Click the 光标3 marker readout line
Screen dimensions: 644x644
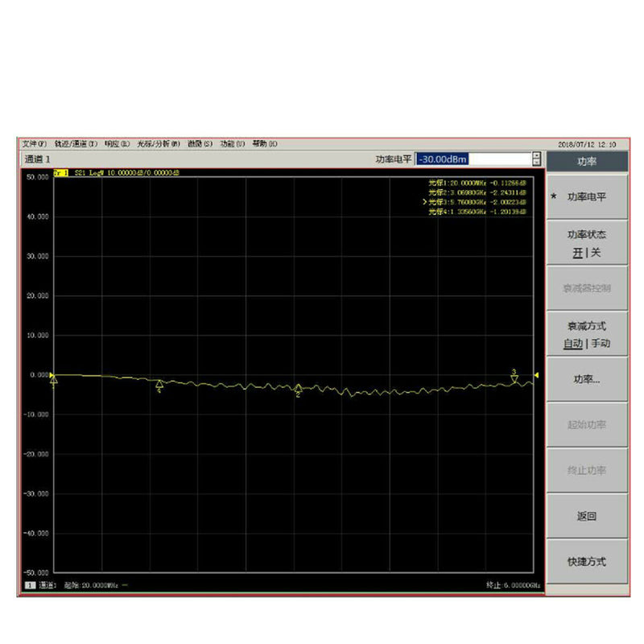[x=475, y=203]
